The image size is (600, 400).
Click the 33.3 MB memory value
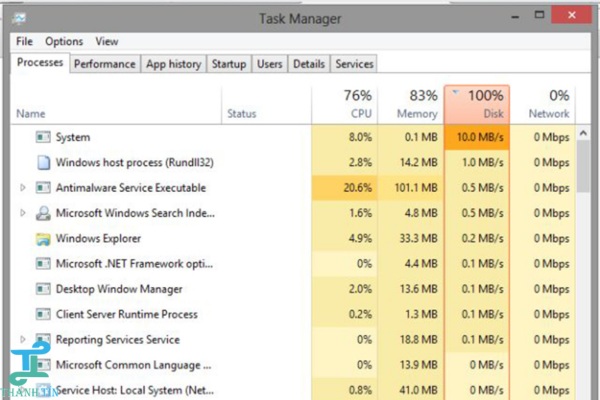[x=419, y=238]
